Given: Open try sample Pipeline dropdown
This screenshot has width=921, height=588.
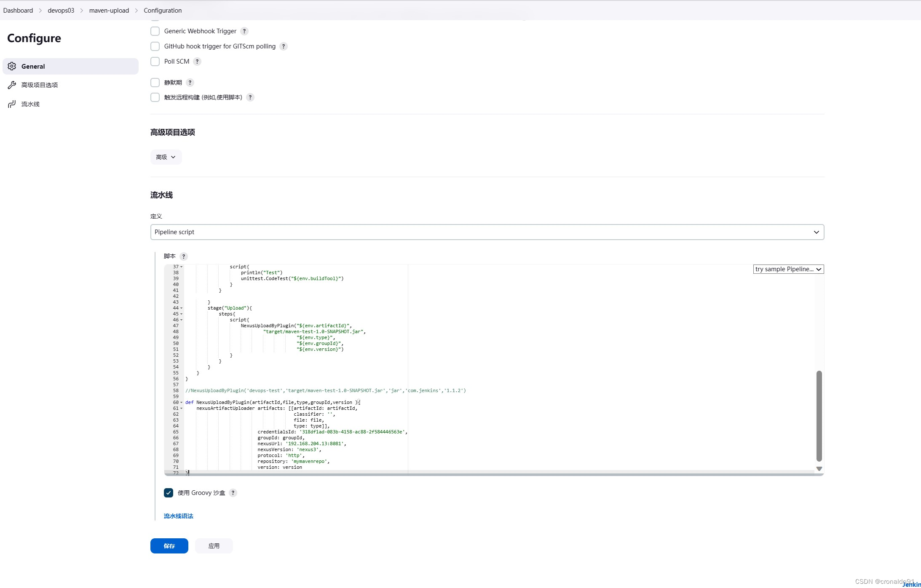Looking at the screenshot, I should (x=788, y=269).
